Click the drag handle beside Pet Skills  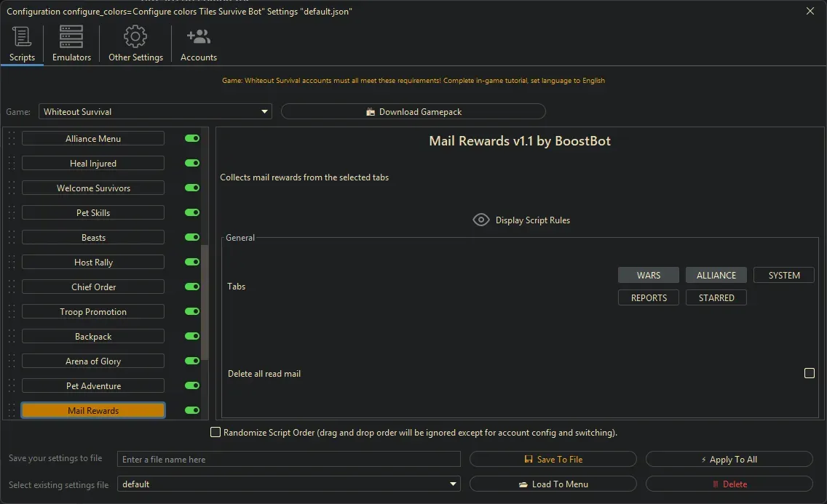pos(11,213)
